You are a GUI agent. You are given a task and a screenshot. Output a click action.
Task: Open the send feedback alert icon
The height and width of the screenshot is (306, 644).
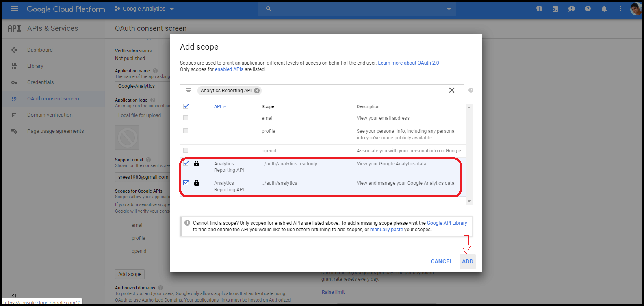point(572,9)
